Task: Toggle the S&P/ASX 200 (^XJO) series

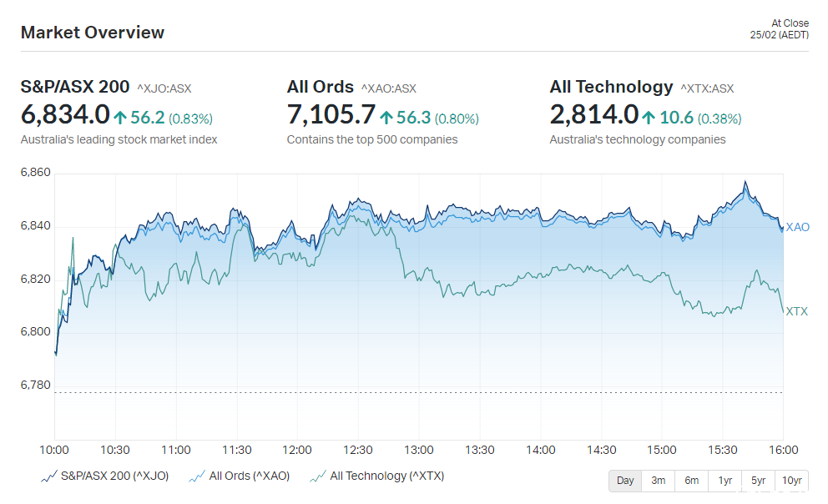Action: click(x=114, y=476)
